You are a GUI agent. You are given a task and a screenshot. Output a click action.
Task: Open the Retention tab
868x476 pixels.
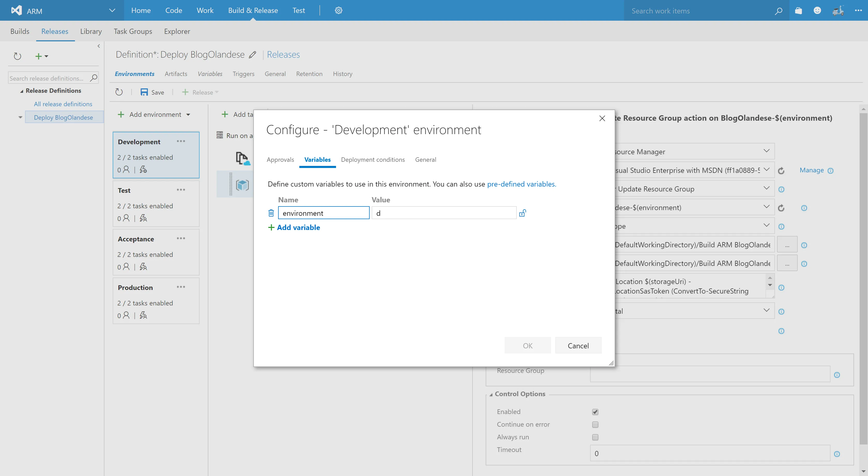(309, 74)
